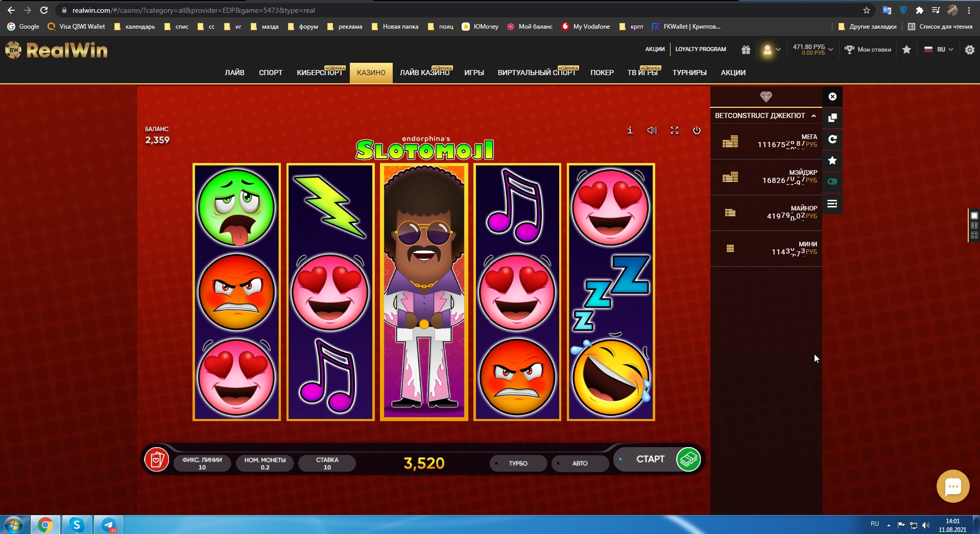
Task: Select the МЕГА jackpot row
Action: coord(766,142)
